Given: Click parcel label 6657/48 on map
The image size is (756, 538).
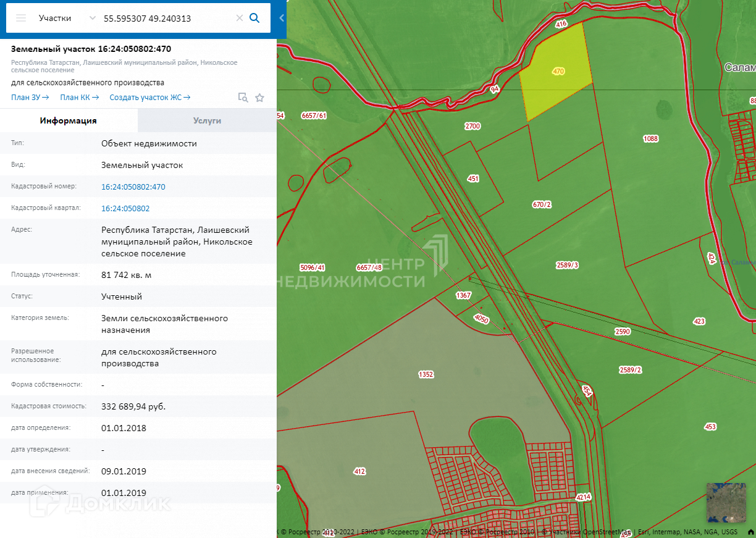Looking at the screenshot, I should (369, 267).
